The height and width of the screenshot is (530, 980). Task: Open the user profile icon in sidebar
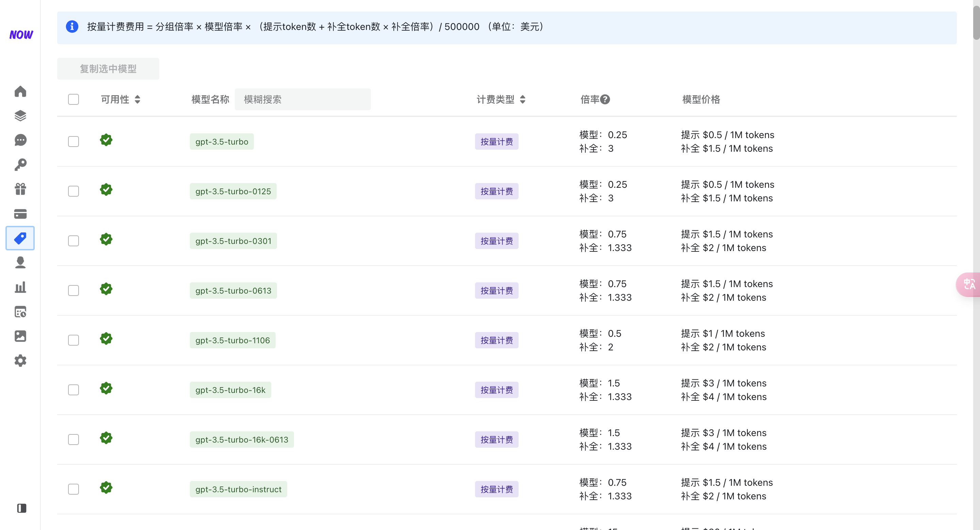coord(20,263)
